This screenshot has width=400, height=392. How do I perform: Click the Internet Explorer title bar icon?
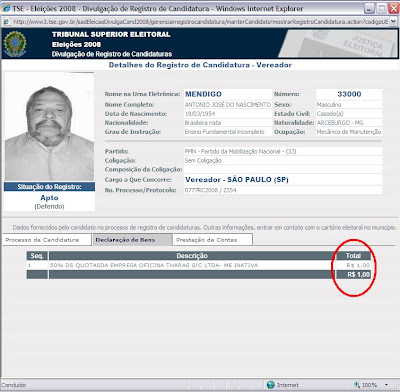tap(6, 8)
